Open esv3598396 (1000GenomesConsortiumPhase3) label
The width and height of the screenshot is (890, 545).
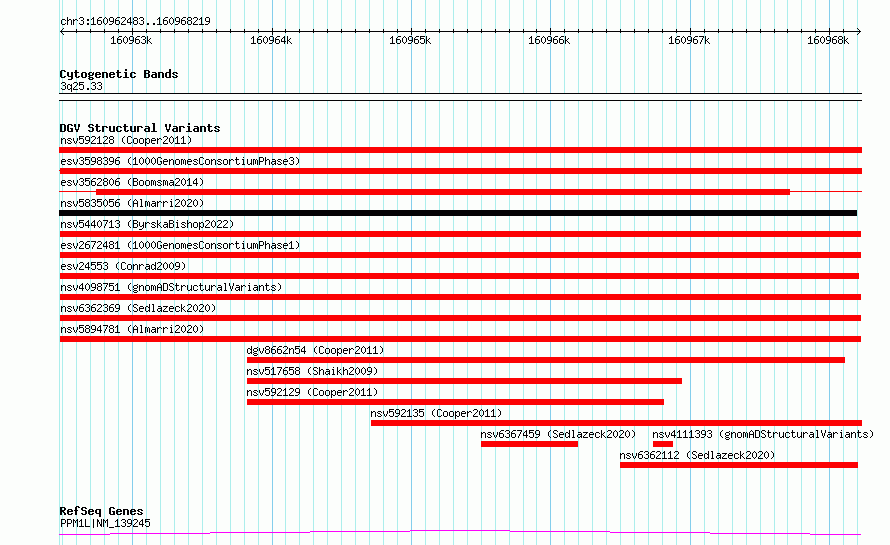pyautogui.click(x=180, y=161)
